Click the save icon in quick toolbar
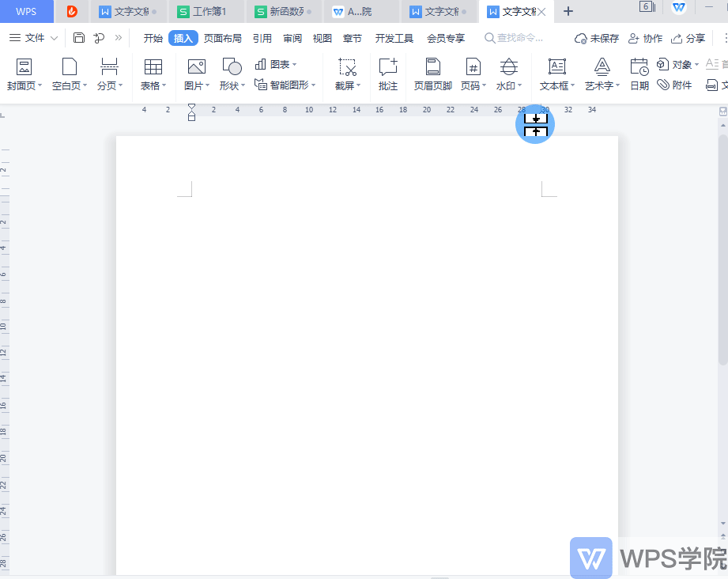Viewport: 728px width, 579px height. [x=78, y=38]
